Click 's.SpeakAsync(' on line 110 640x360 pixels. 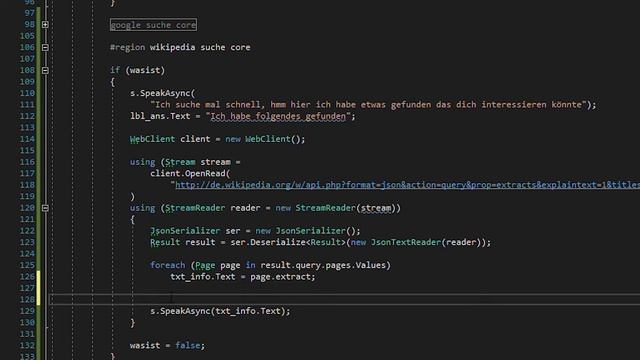[162, 93]
